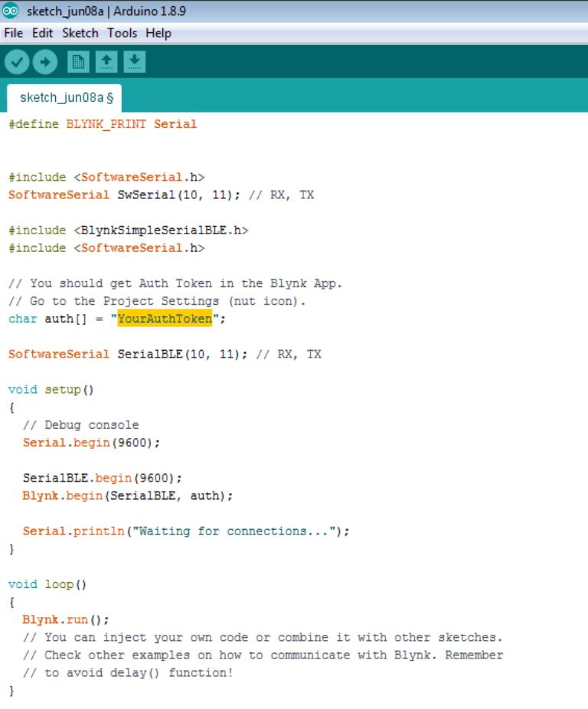Click the BlynkSimpleSerialBLE.h include line
The height and width of the screenshot is (709, 588).
129,230
